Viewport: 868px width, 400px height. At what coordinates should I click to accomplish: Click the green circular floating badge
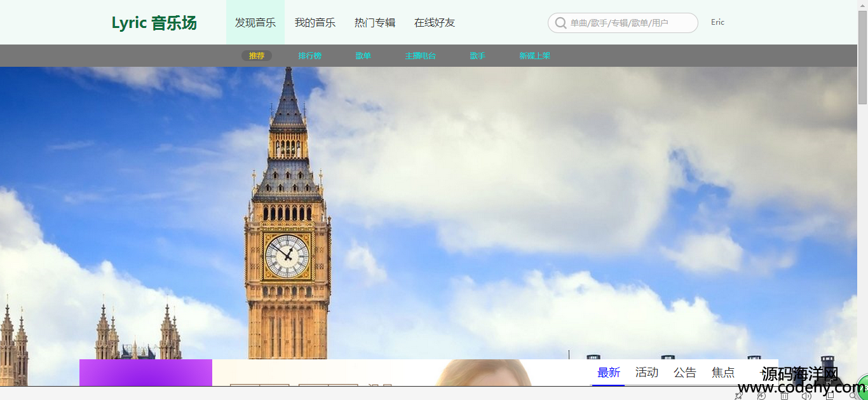pos(862,388)
